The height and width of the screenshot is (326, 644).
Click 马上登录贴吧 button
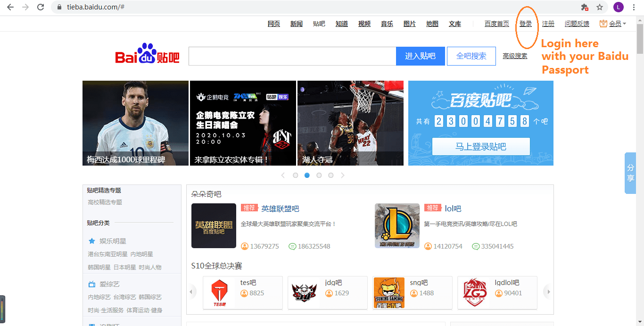[x=481, y=147]
